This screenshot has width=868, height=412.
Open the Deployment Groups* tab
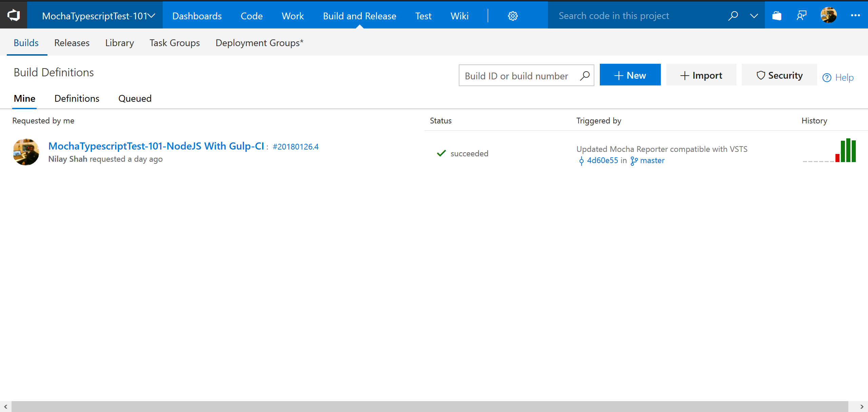coord(259,43)
